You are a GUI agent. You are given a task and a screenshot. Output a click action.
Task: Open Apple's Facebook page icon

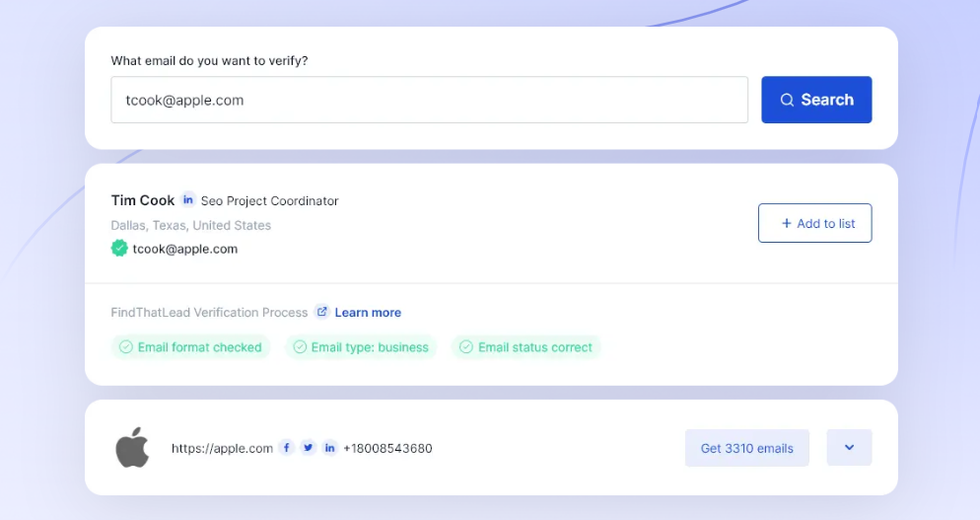[x=286, y=447]
